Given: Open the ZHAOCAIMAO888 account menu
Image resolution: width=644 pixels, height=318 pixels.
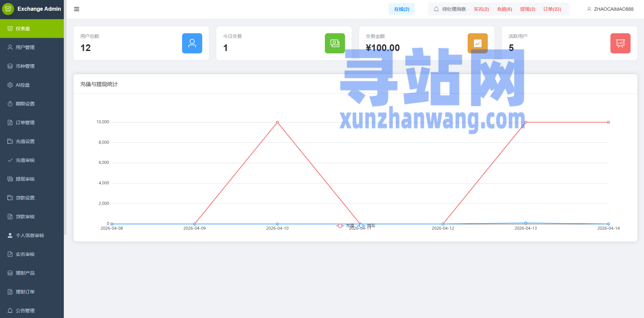Looking at the screenshot, I should tap(610, 9).
